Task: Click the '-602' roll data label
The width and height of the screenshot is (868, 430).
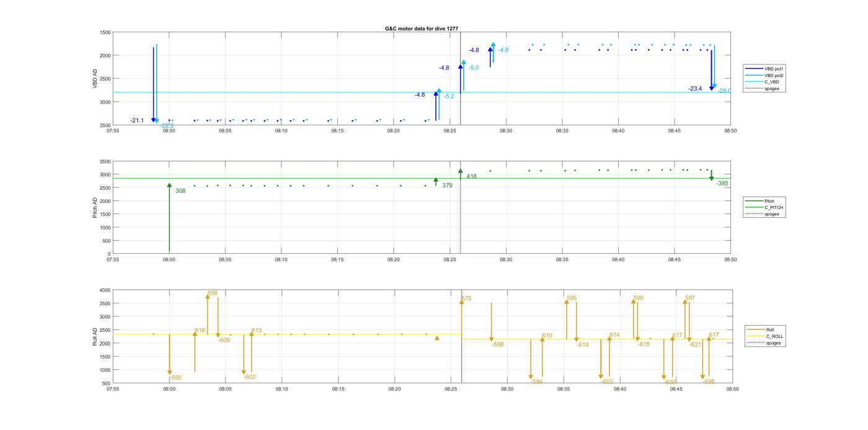Action: click(x=250, y=377)
